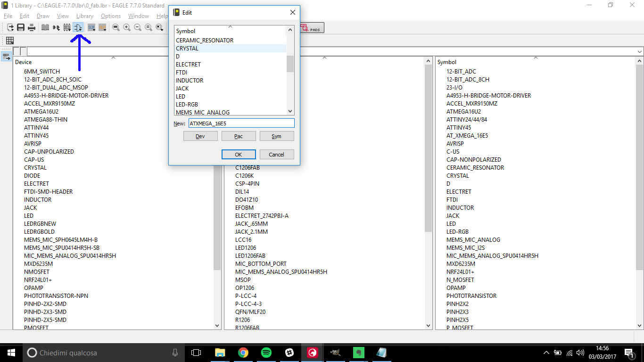Select ATMEGA16U2 in the Device list
644x362 pixels.
[x=41, y=112]
